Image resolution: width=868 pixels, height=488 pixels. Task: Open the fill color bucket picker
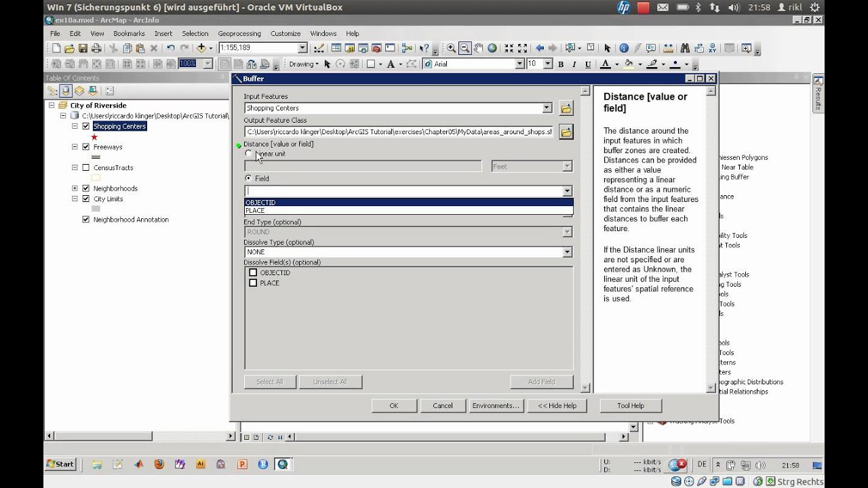click(629, 64)
